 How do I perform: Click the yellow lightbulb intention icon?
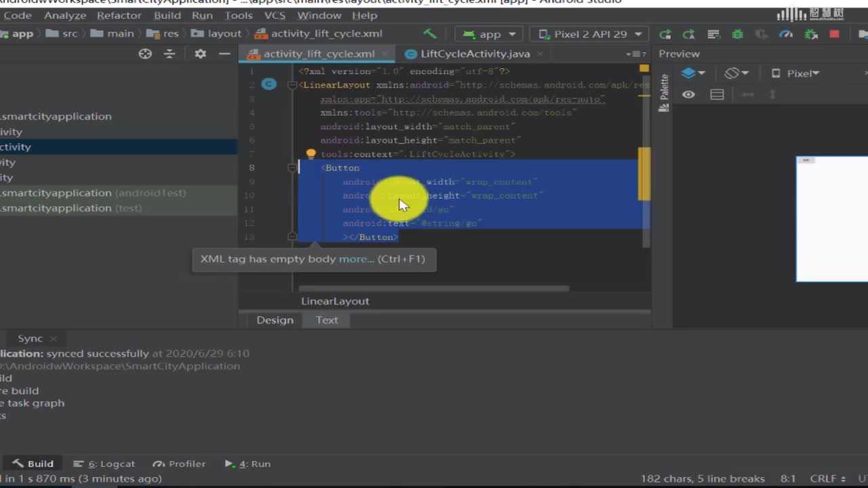311,155
